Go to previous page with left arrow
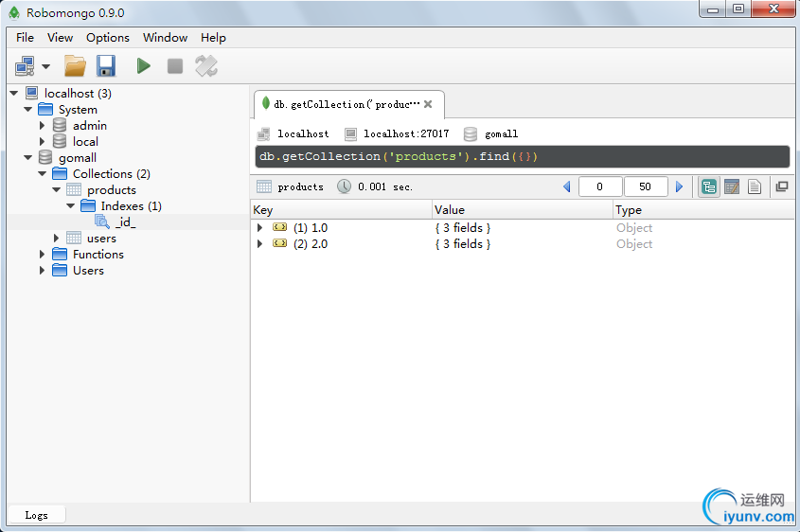 567,186
